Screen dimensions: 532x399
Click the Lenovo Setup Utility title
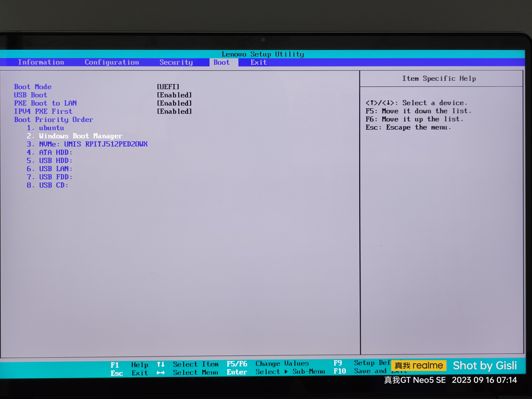tap(263, 54)
